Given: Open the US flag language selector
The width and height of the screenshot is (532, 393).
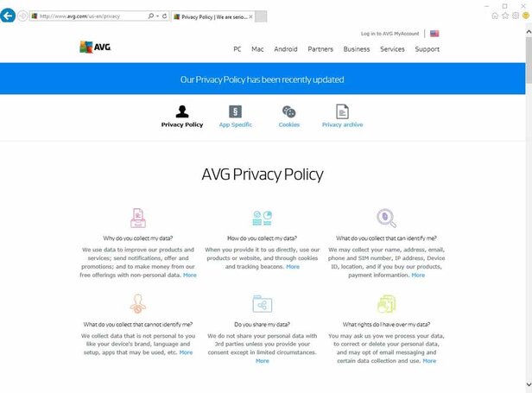Looking at the screenshot, I should 434,34.
